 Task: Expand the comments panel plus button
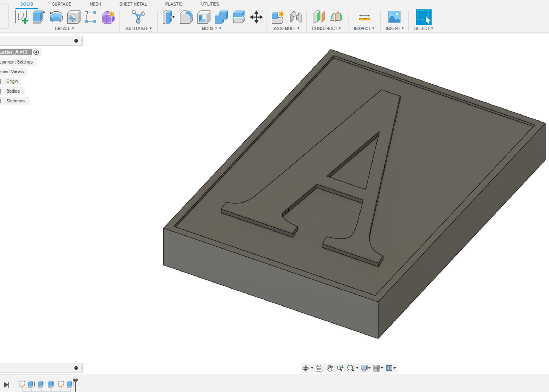point(76,368)
